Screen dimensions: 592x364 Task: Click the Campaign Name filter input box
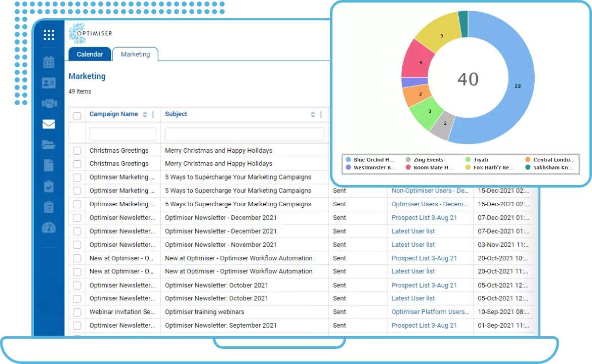123,134
